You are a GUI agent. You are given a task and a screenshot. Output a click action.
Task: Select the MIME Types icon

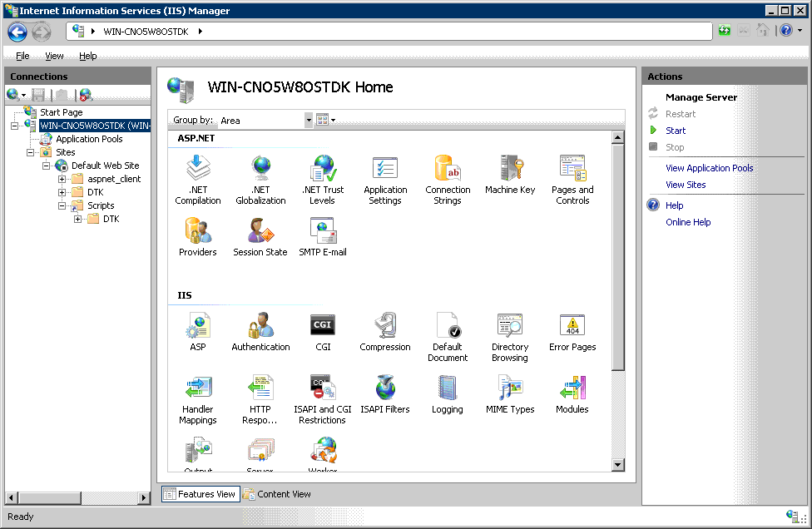tap(510, 388)
